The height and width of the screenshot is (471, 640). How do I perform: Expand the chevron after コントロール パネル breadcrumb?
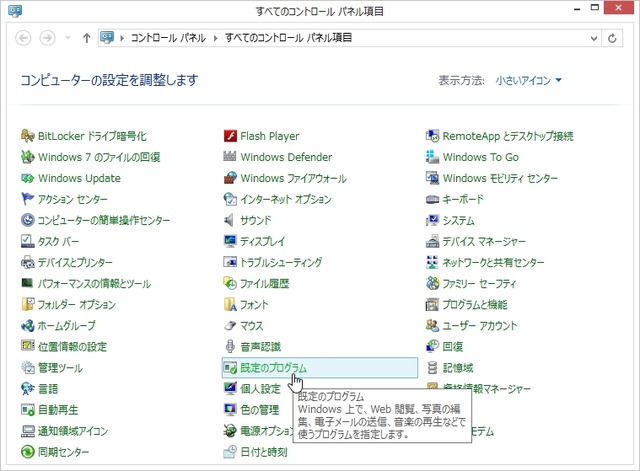click(216, 38)
